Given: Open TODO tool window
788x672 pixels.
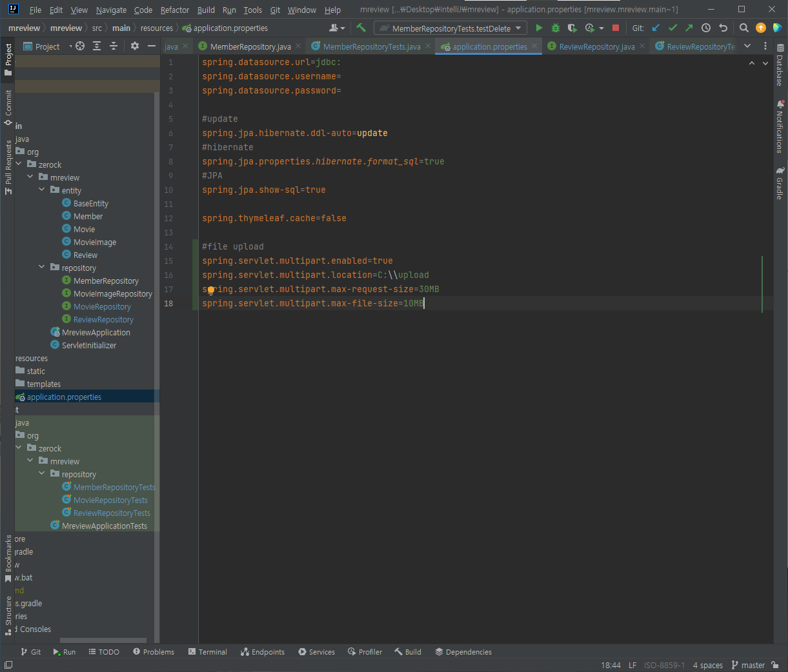Looking at the screenshot, I should click(x=104, y=652).
